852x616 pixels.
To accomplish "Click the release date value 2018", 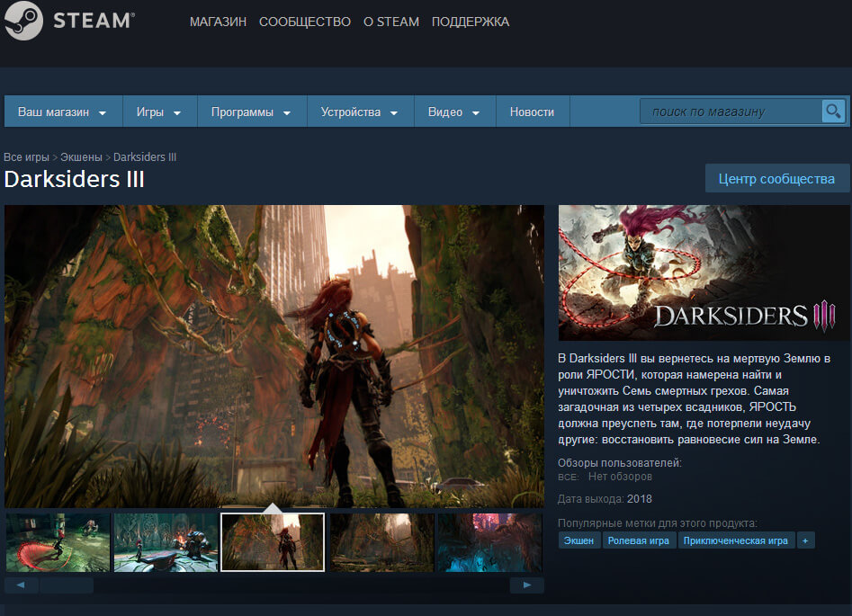I will click(640, 499).
